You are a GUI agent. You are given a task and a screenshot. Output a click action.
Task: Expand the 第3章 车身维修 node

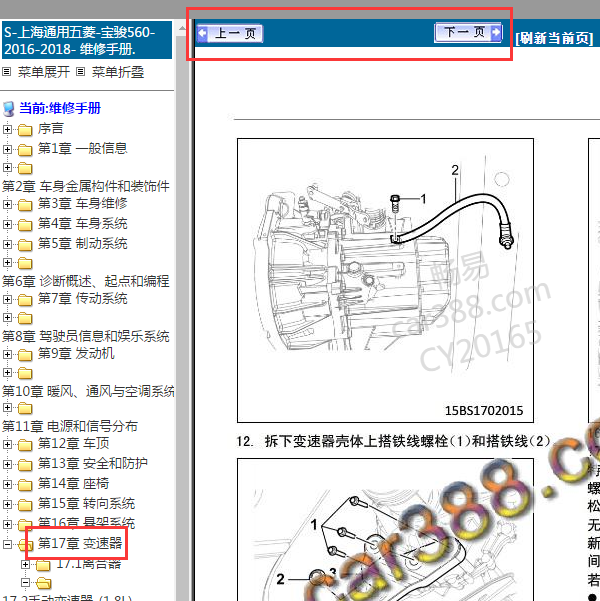pyautogui.click(x=7, y=204)
